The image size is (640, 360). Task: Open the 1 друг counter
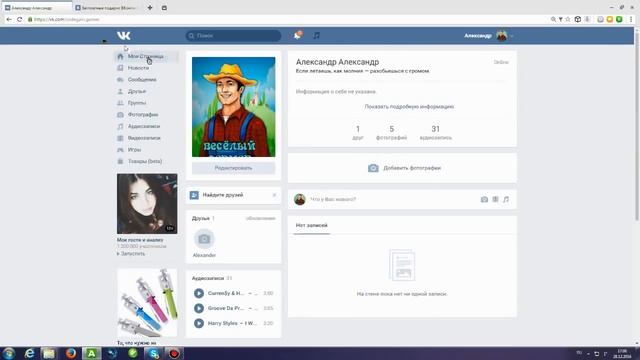[x=358, y=133]
